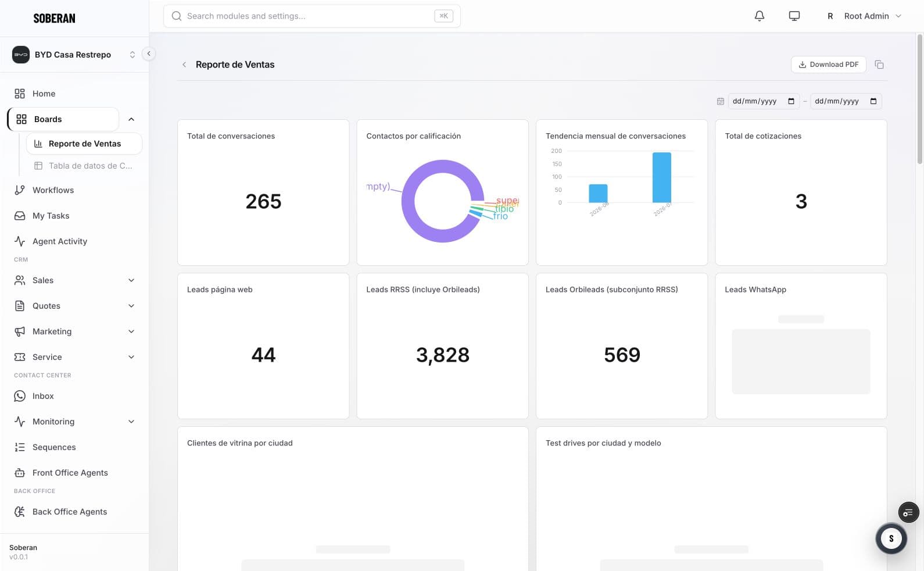Click the Service ticket icon
This screenshot has width=924, height=571.
(20, 357)
